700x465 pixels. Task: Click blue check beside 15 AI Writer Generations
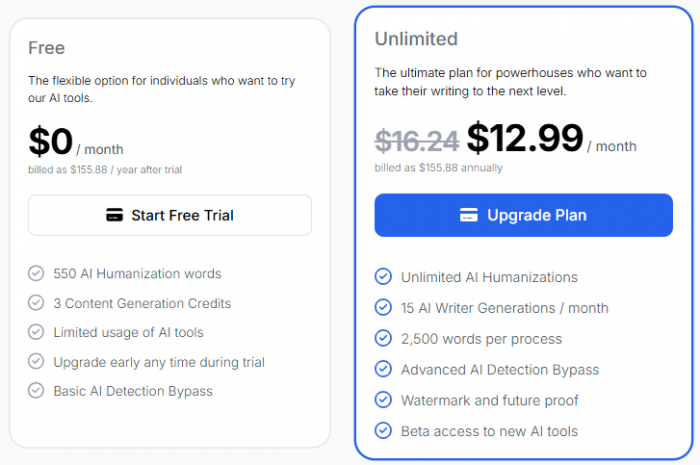point(383,307)
